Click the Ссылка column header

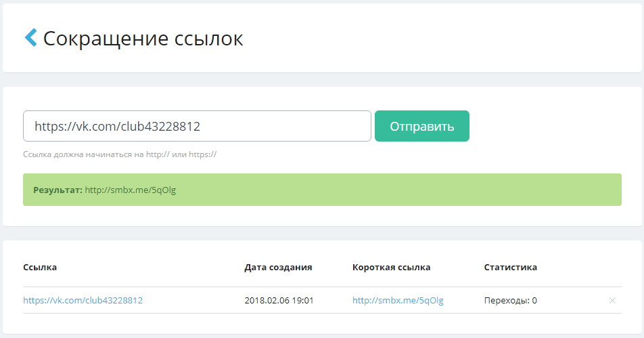click(x=40, y=267)
